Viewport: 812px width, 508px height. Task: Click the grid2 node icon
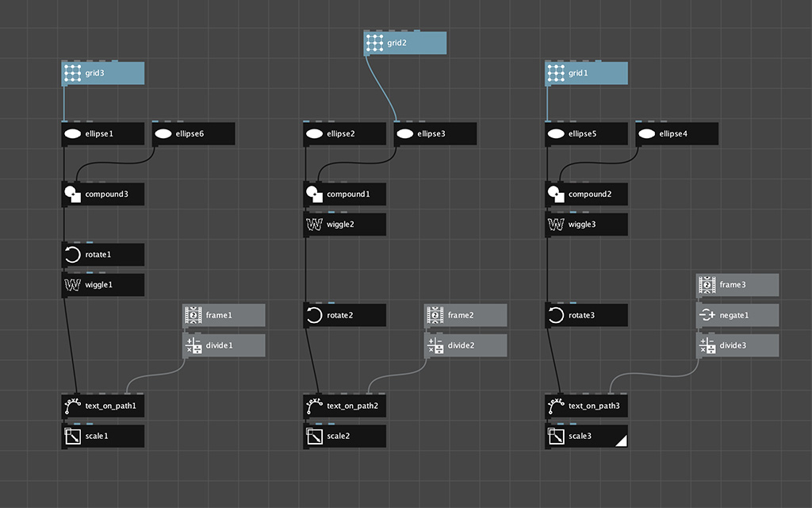click(x=374, y=43)
